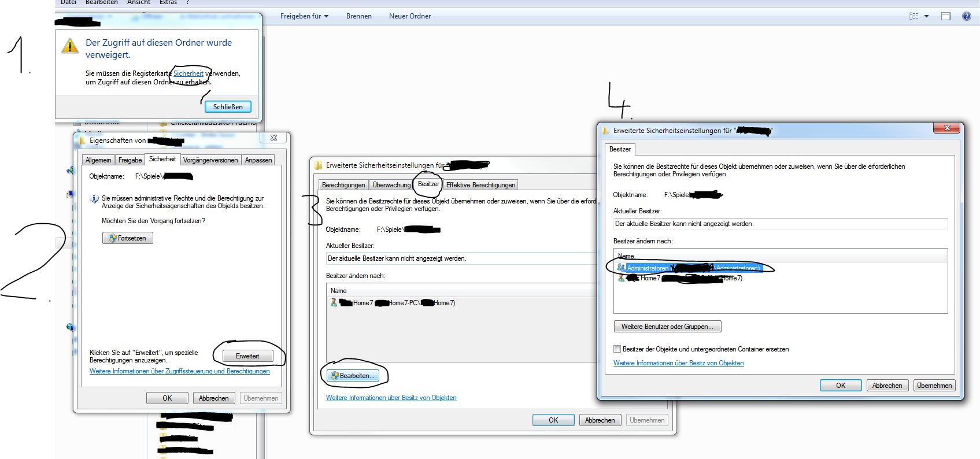Select the Home7 user entry in middle dialog
Screen dimensions: 980x459
coord(393,303)
